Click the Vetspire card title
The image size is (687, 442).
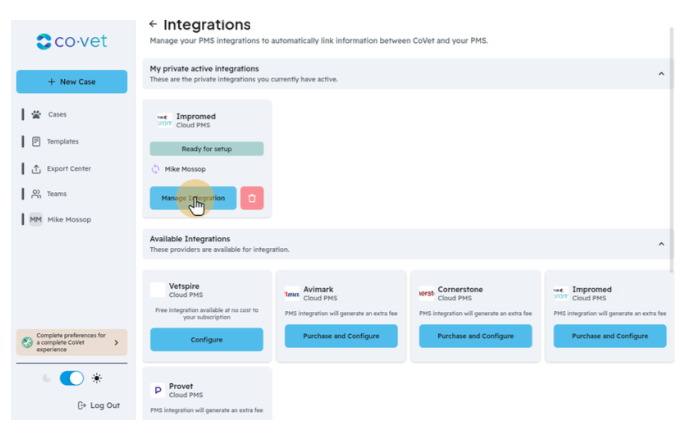[x=184, y=286]
